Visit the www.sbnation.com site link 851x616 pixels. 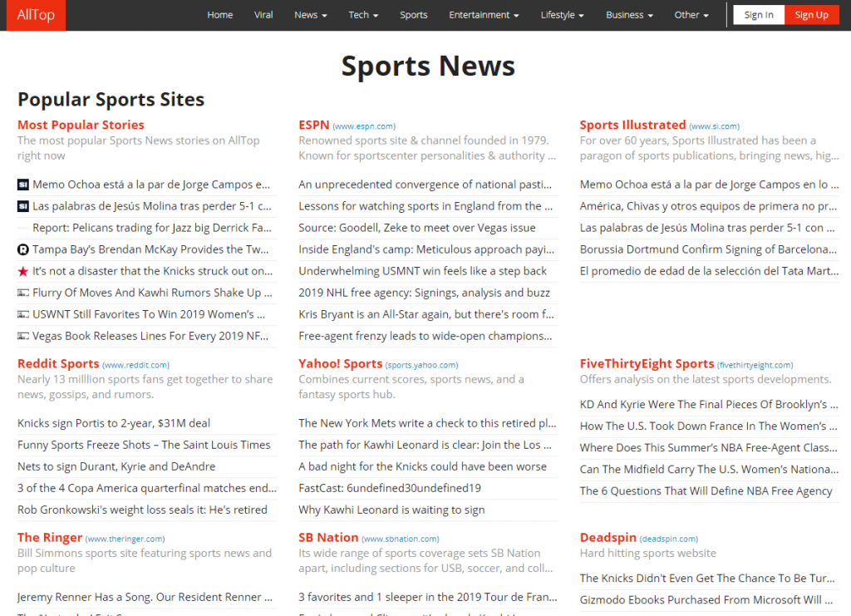pos(401,539)
